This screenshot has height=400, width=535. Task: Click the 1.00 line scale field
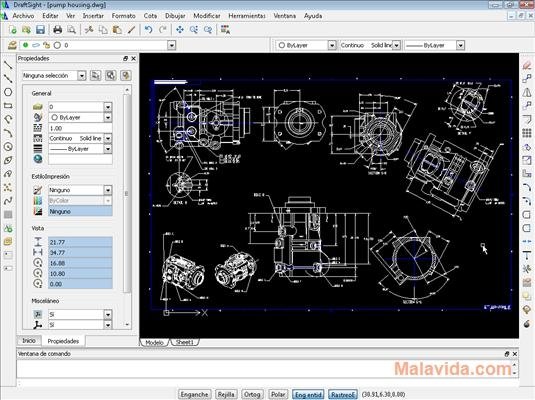pyautogui.click(x=80, y=128)
